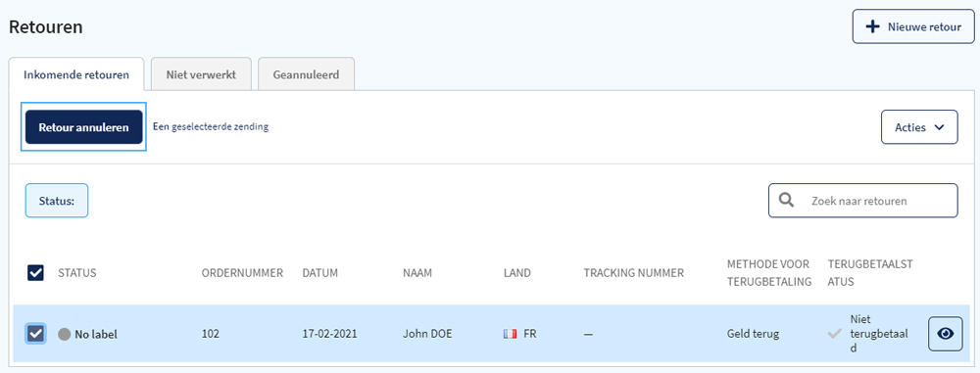Open the Status: filter
Screen dimensions: 980x373
[56, 201]
